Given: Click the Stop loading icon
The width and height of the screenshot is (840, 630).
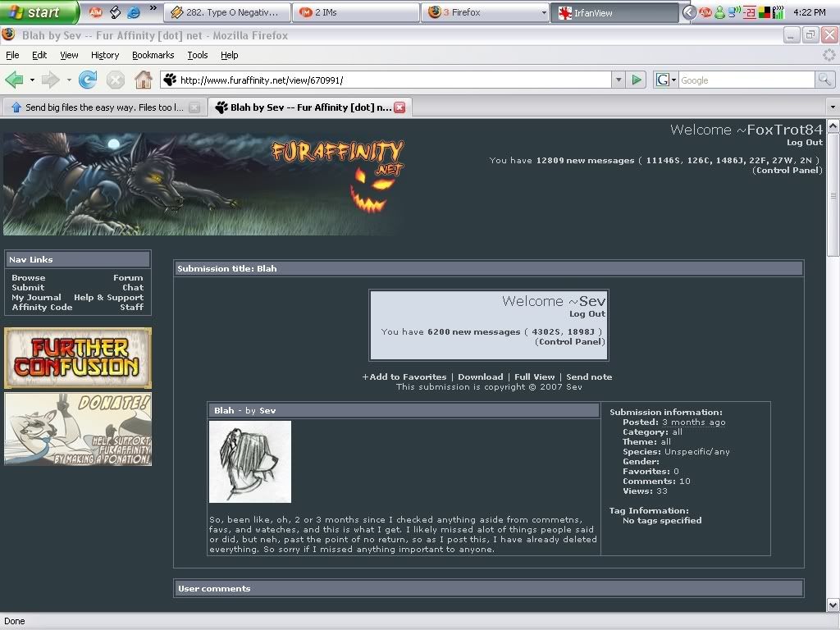Looking at the screenshot, I should 116,80.
